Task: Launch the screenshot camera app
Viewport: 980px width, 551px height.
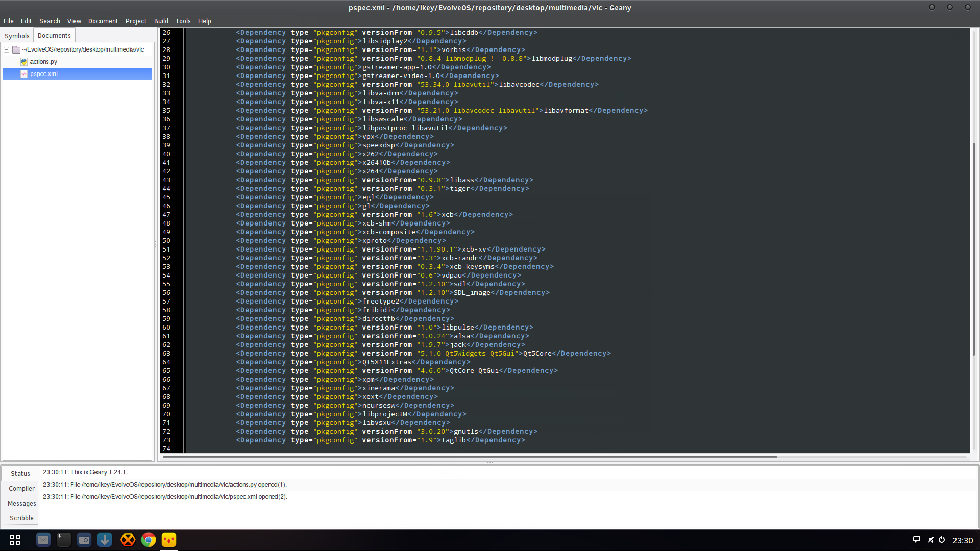Action: point(84,540)
